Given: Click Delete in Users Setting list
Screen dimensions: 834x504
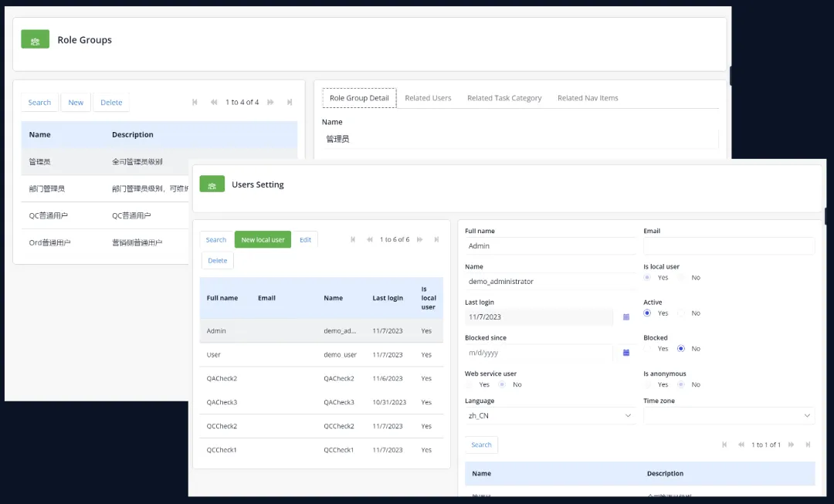Looking at the screenshot, I should 218,261.
